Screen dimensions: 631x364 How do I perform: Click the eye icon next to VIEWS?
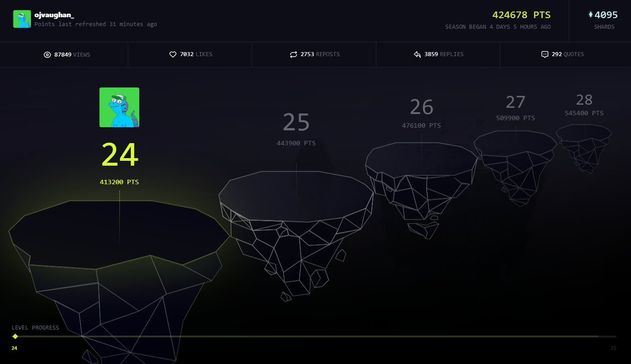47,54
